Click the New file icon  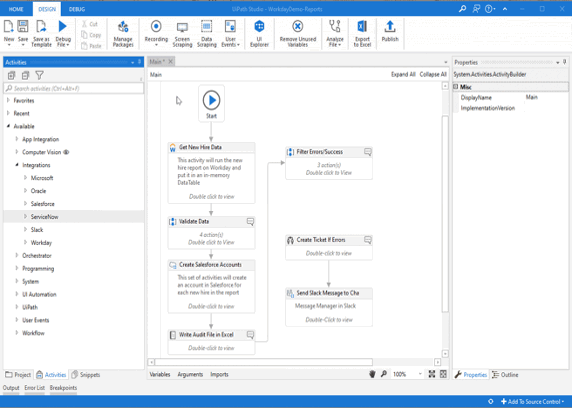[x=8, y=27]
